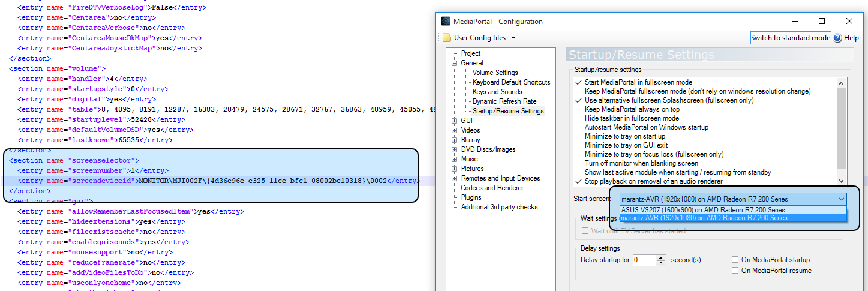Click the User Config files folder icon
This screenshot has width=868, height=291.
point(446,38)
